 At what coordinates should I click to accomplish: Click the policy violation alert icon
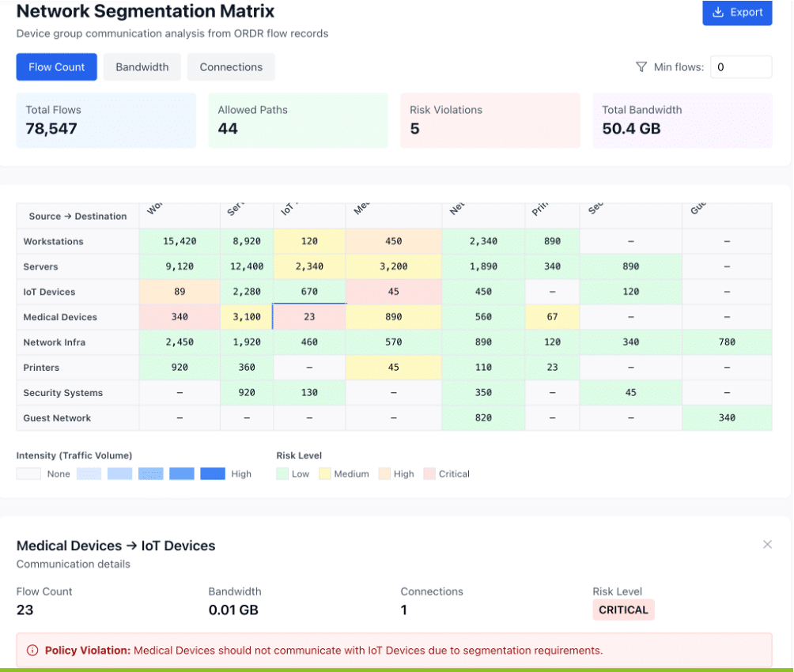click(32, 651)
